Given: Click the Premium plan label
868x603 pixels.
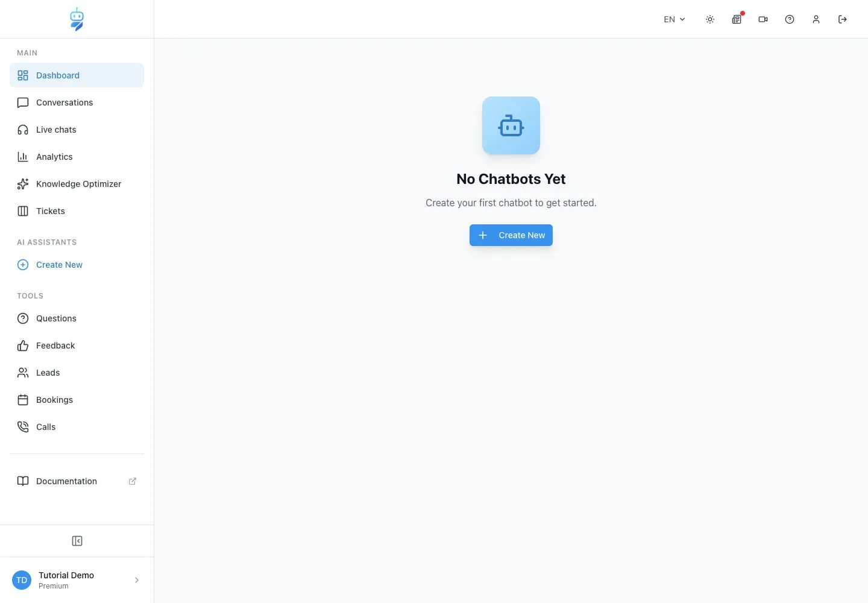Looking at the screenshot, I should (x=54, y=586).
